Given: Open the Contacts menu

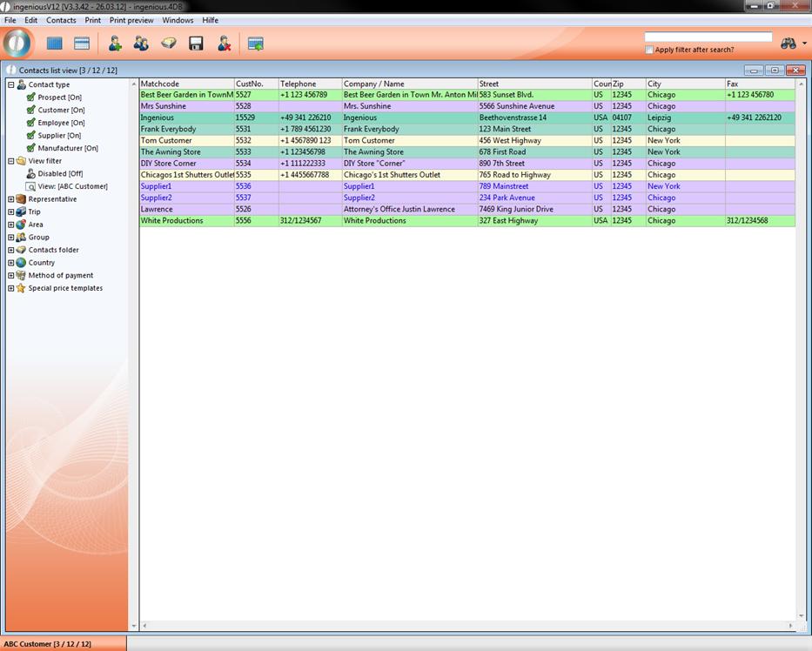Looking at the screenshot, I should click(61, 20).
